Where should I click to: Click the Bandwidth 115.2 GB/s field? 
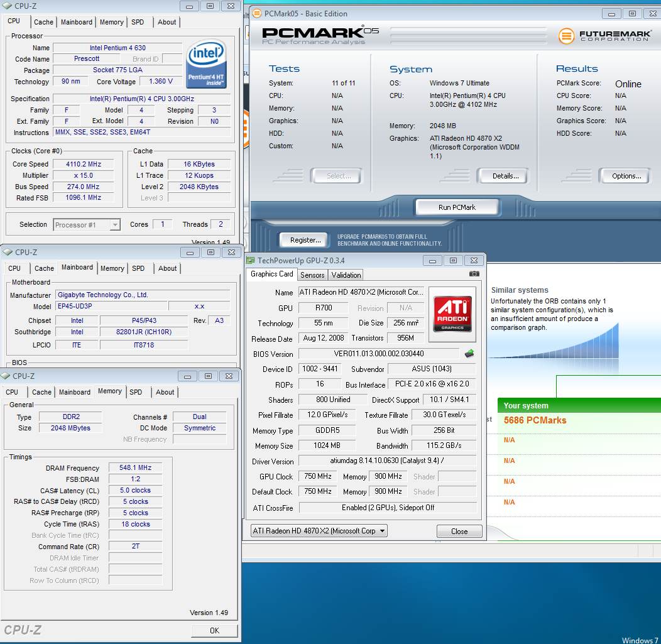[x=444, y=445]
